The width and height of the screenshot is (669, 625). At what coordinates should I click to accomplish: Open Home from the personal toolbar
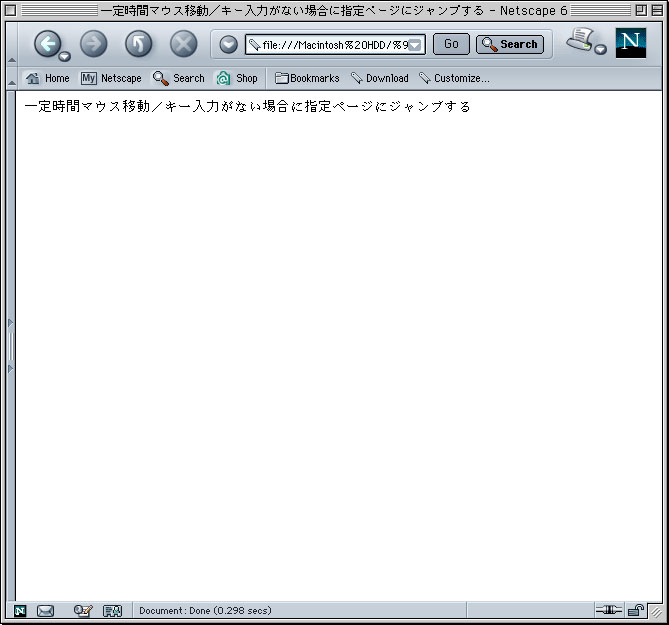[47, 78]
